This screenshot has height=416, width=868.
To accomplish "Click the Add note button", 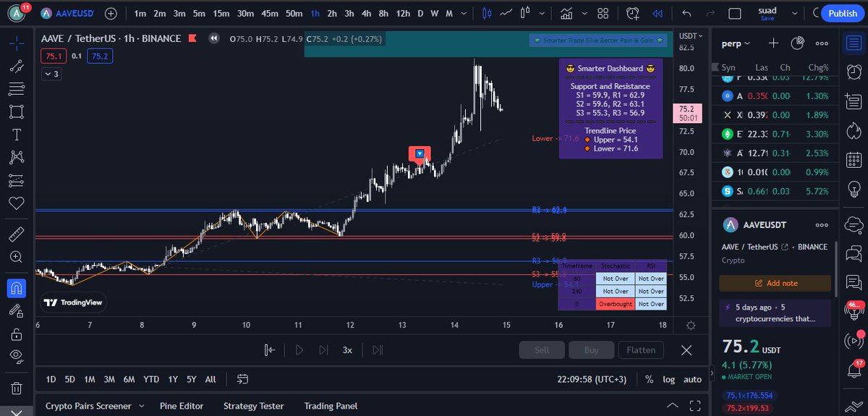I will point(775,283).
